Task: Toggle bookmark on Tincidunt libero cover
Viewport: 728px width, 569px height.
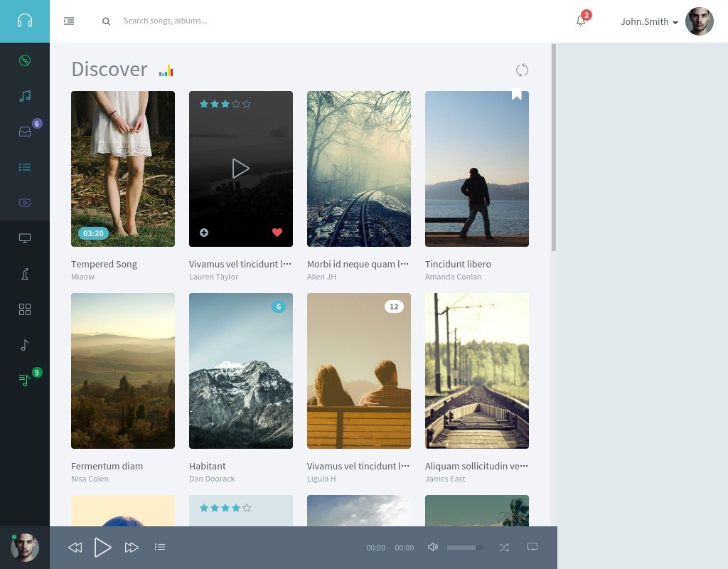Action: 517,95
